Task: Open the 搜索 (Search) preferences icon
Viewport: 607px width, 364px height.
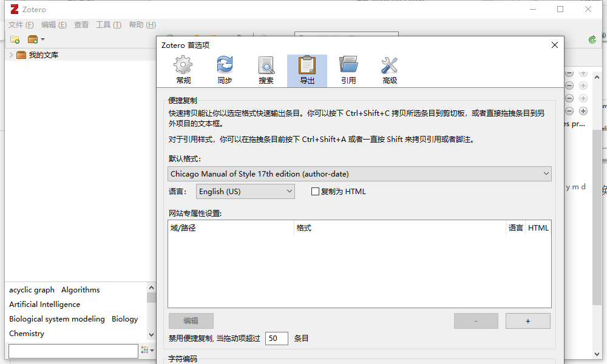Action: pos(266,69)
